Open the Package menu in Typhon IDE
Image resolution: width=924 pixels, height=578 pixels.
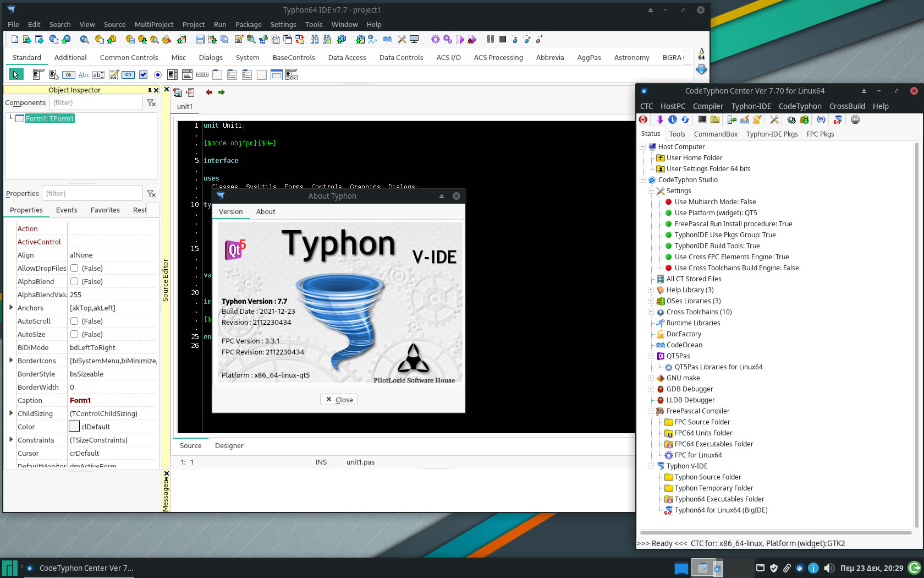pyautogui.click(x=248, y=24)
